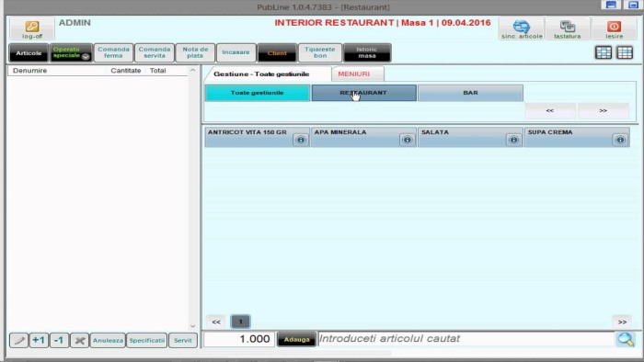Click the Adauga button
Image resolution: width=644 pixels, height=362 pixels.
(x=296, y=339)
